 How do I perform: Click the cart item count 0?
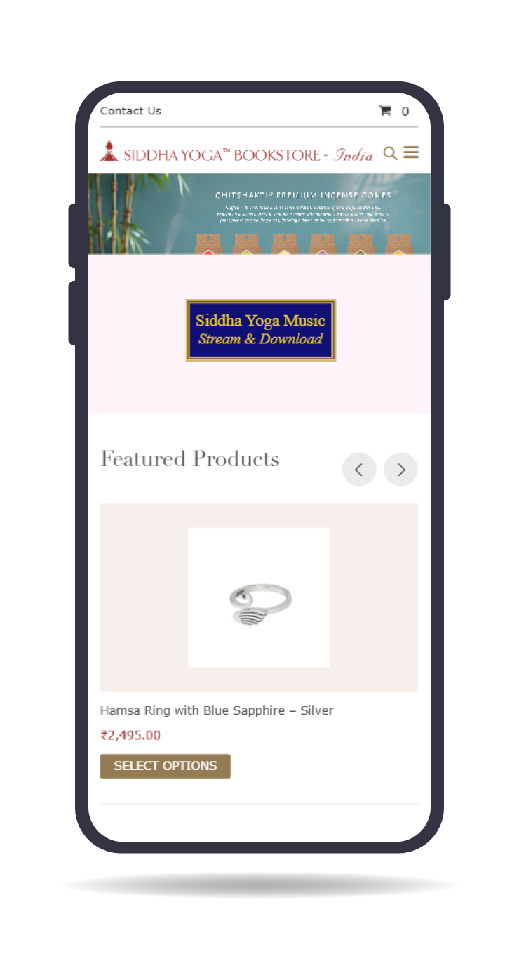[x=405, y=111]
